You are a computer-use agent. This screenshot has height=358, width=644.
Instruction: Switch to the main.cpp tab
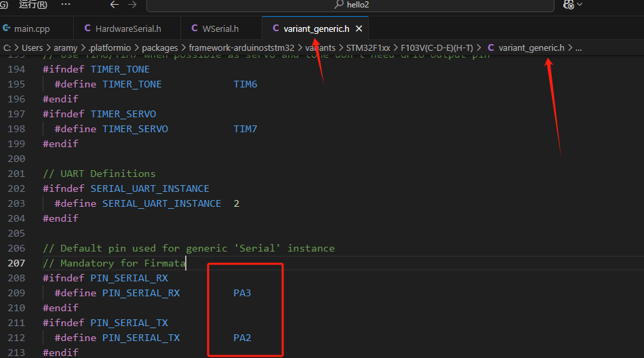point(32,28)
